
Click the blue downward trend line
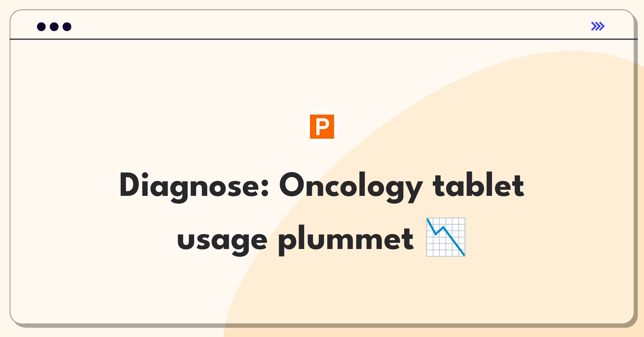pyautogui.click(x=446, y=237)
